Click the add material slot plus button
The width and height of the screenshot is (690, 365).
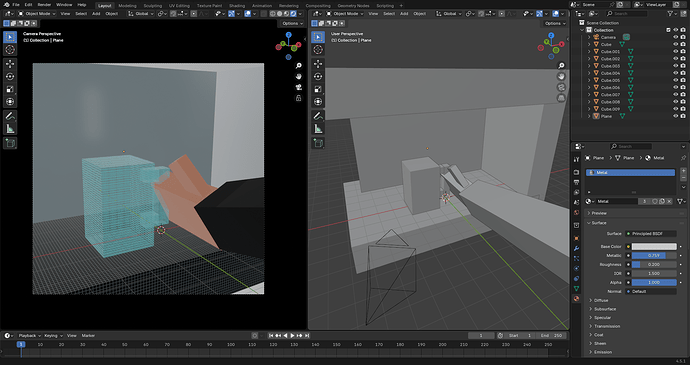[683, 171]
